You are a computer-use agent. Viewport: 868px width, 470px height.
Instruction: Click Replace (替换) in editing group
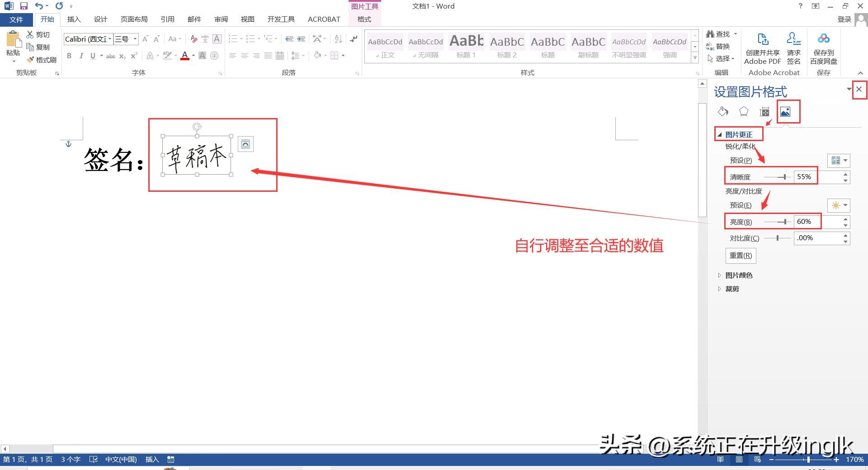pyautogui.click(x=718, y=46)
